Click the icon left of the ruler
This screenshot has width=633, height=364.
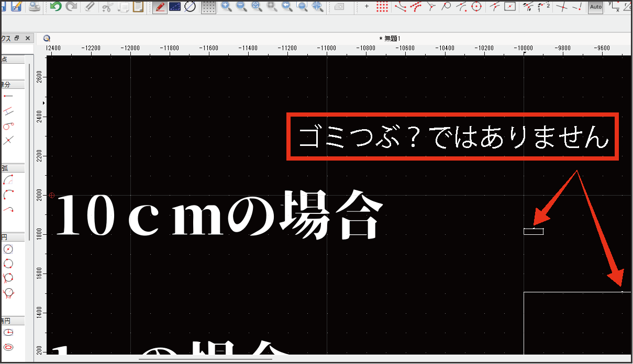click(47, 38)
